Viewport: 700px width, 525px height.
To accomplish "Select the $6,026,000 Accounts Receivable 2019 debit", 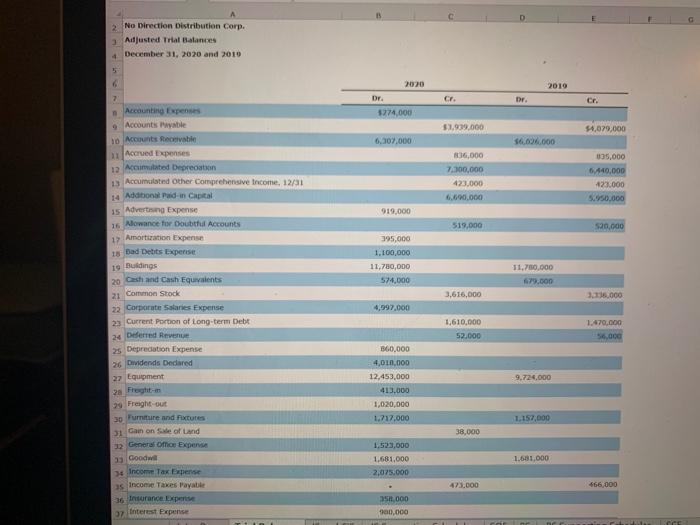I will 534,142.
